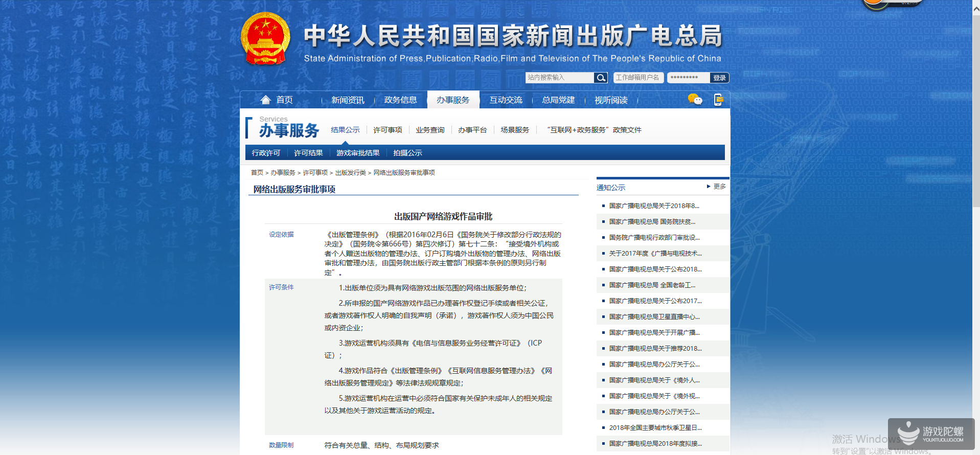This screenshot has width=980, height=455.
Task: Select the 许可事项 sub-tab
Action: click(x=388, y=130)
